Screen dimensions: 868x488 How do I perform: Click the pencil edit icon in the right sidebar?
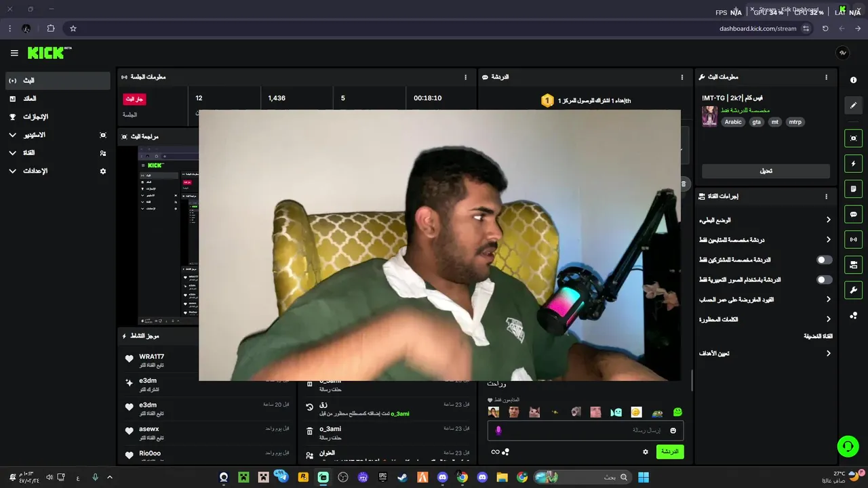click(x=853, y=105)
